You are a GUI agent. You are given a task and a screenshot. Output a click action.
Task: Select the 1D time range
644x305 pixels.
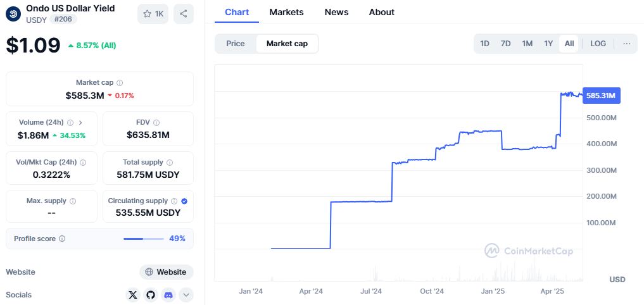click(484, 44)
